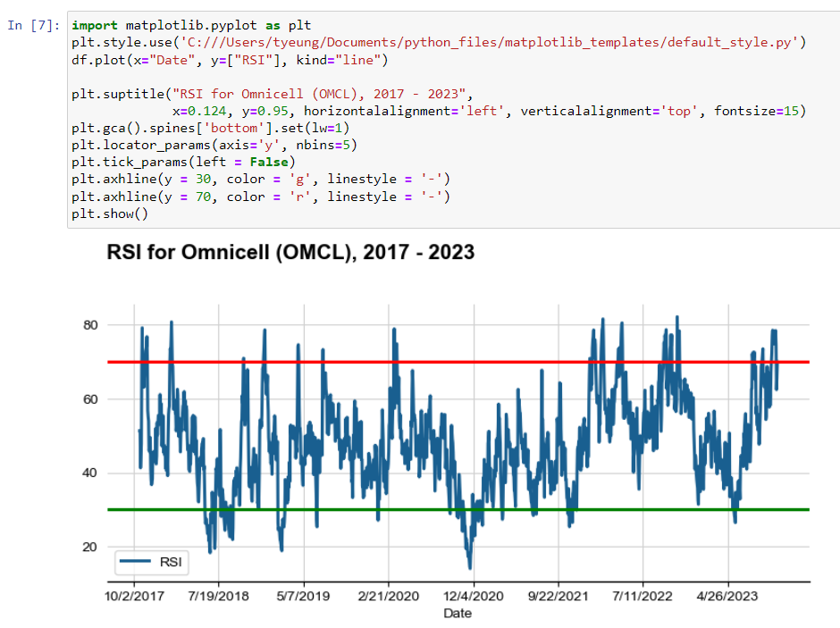
Task: Click the plt.show() line
Action: pos(109,214)
